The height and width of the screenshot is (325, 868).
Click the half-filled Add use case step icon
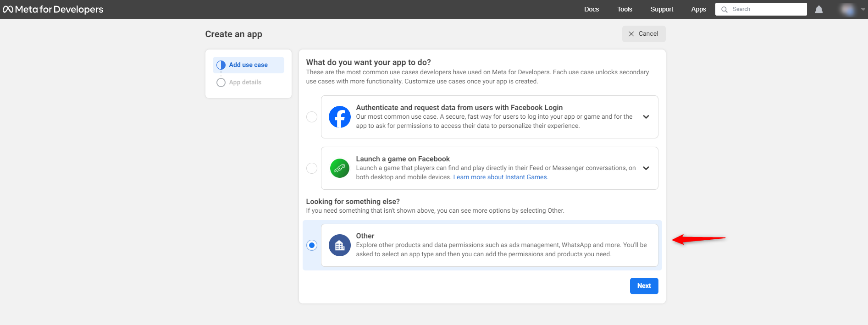tap(221, 65)
